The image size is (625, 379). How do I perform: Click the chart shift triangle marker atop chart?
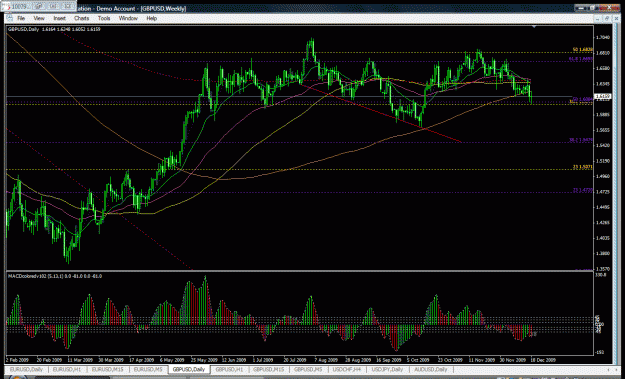pos(534,27)
